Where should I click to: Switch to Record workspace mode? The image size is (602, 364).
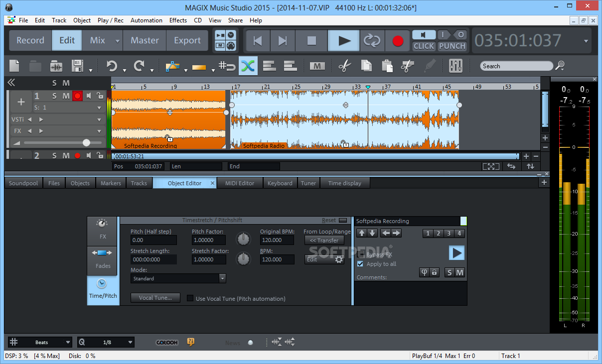pos(30,41)
